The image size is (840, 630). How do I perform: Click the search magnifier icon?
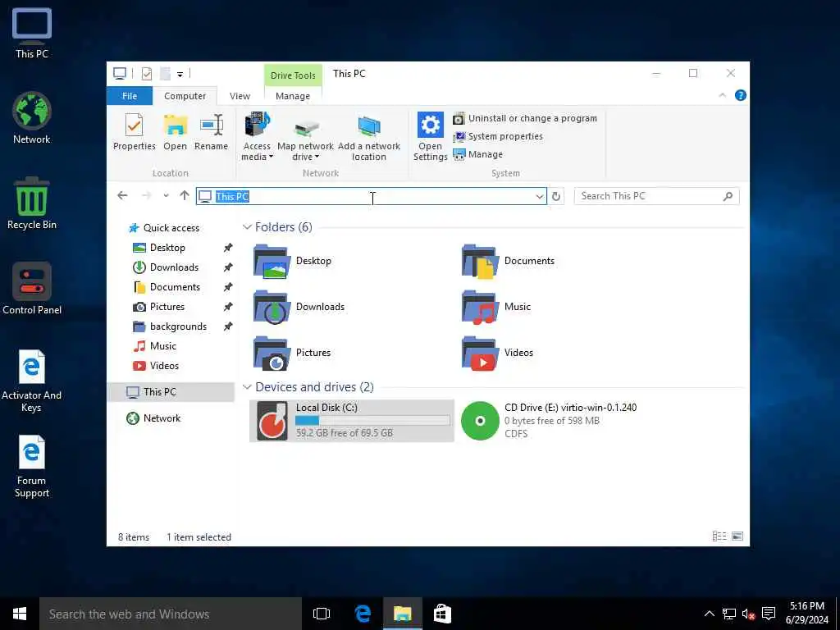pyautogui.click(x=728, y=196)
